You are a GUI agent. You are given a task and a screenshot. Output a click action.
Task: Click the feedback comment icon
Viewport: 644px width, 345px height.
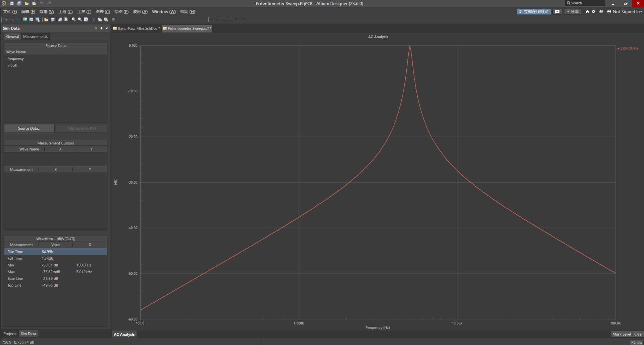click(x=557, y=12)
